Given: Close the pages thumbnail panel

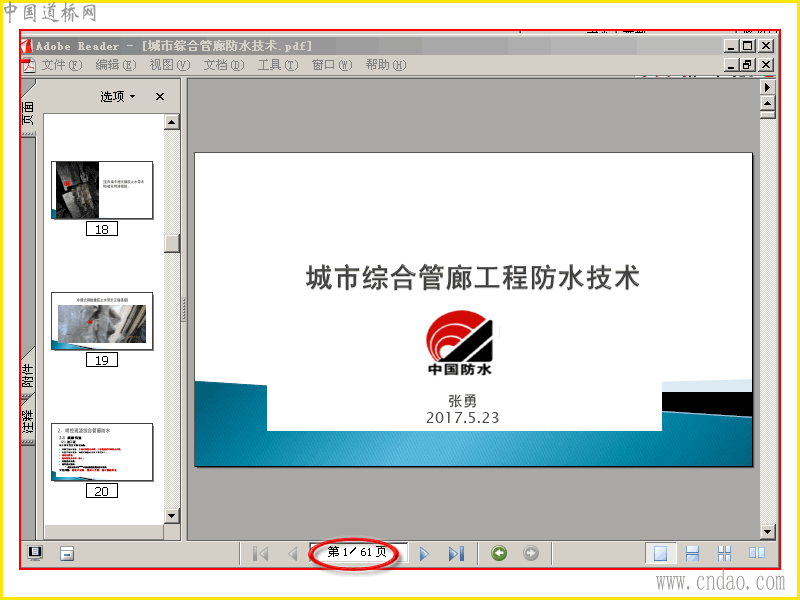Looking at the screenshot, I should click(160, 96).
